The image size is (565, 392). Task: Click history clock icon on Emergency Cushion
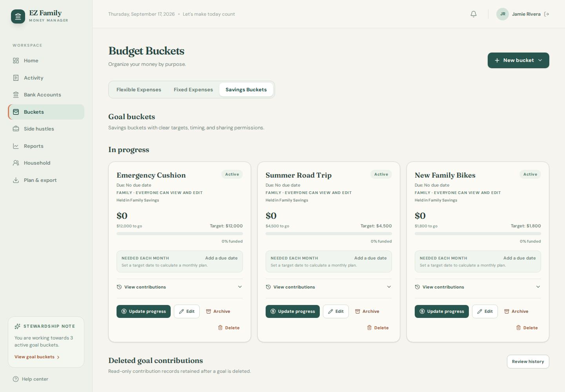point(119,287)
